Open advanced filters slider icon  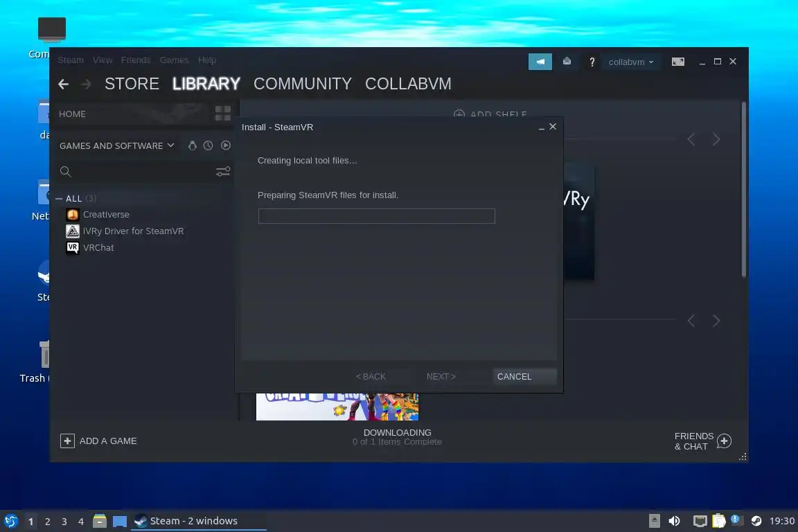tap(223, 172)
